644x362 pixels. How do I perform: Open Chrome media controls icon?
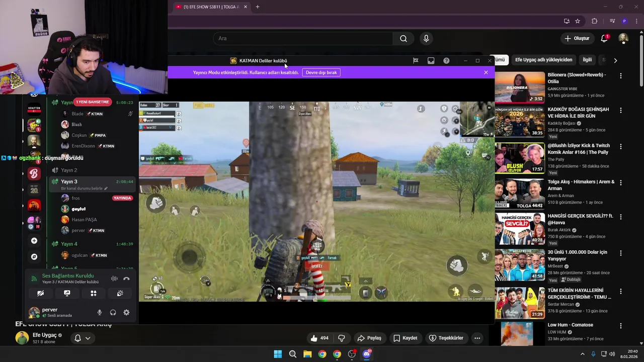(612, 21)
